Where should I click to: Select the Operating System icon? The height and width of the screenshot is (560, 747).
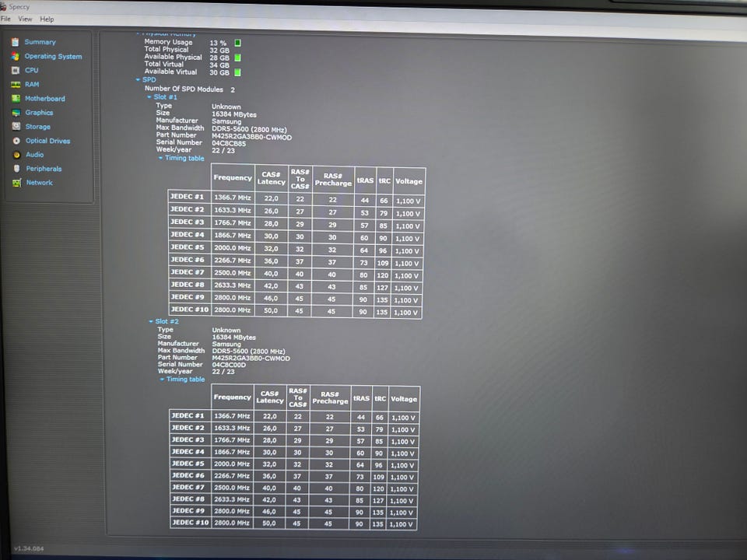pos(16,56)
